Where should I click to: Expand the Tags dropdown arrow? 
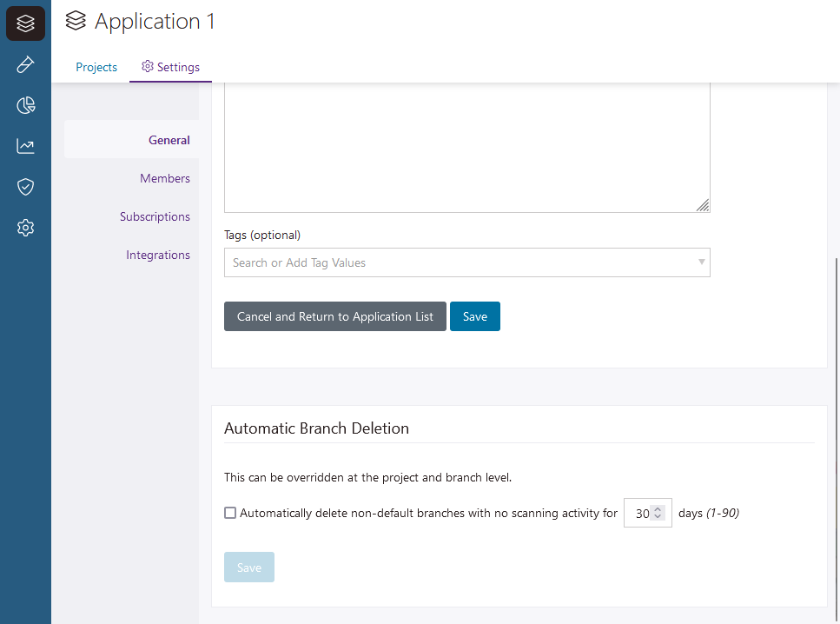(701, 262)
